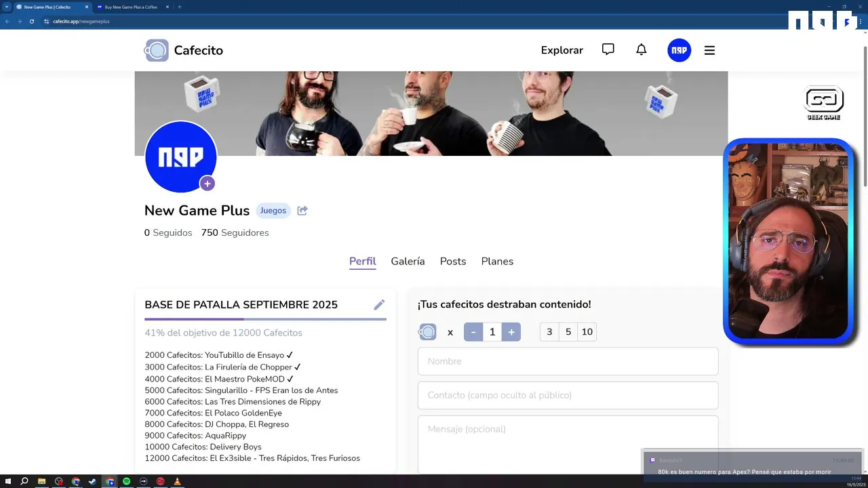Open Explorar link in header
This screenshot has height=488, width=868.
point(562,50)
